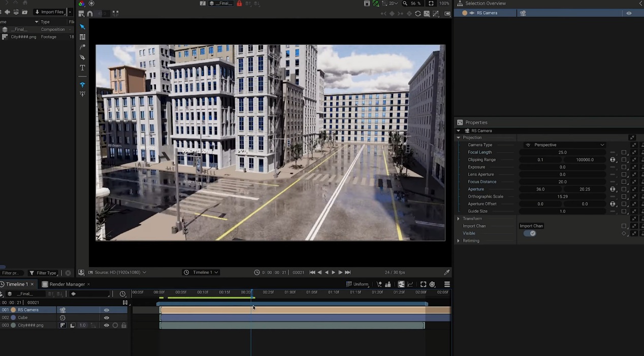Click the Cube layer type icon

pos(62,318)
